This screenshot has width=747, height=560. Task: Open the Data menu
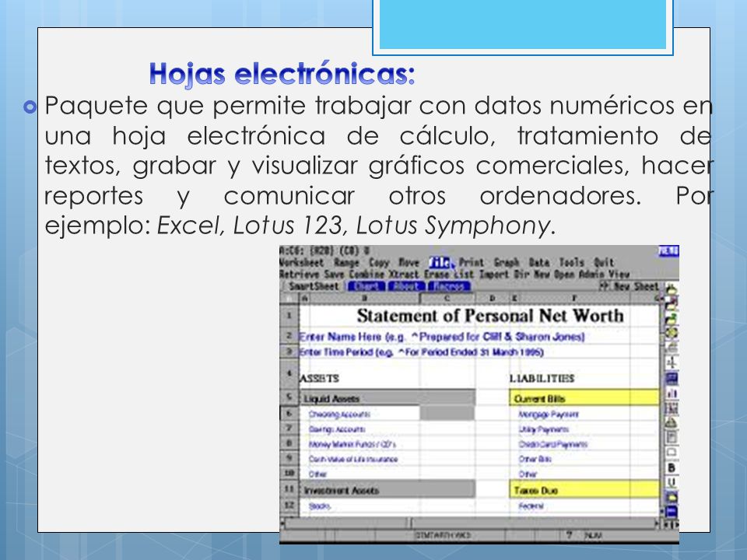pos(538,262)
